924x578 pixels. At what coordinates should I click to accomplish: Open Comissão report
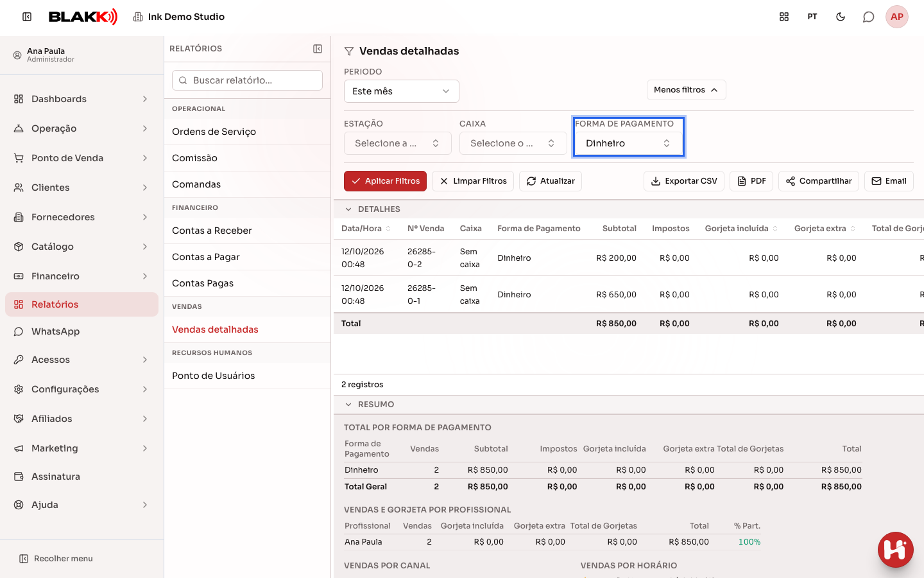[247, 158]
